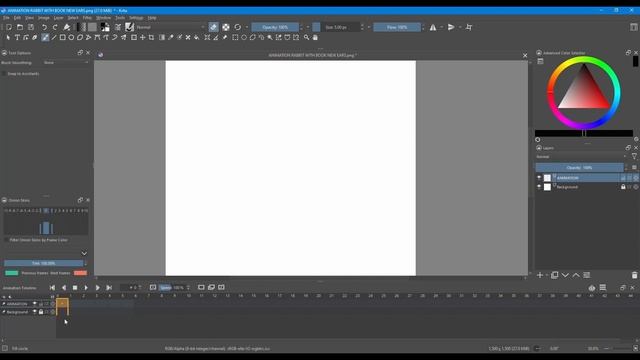Image resolution: width=640 pixels, height=360 pixels.
Task: Open the brush blending mode dropdown
Action: coord(170,27)
